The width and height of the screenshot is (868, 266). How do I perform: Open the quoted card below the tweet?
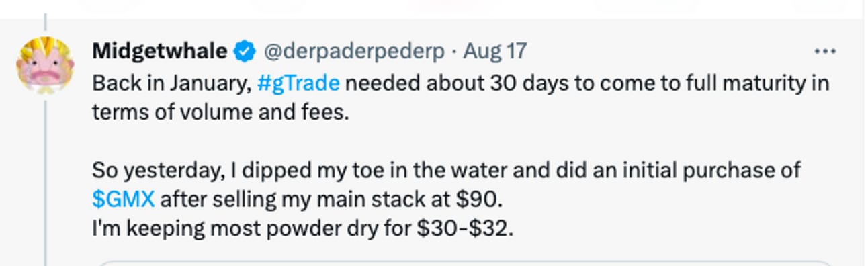click(464, 263)
